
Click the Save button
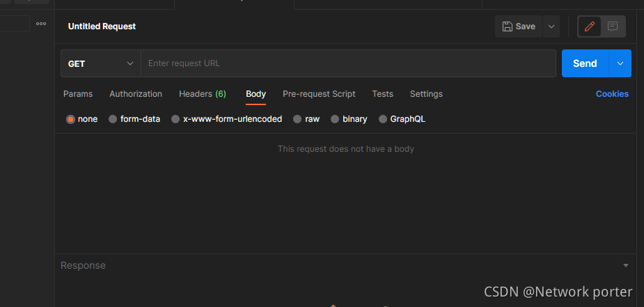click(518, 26)
